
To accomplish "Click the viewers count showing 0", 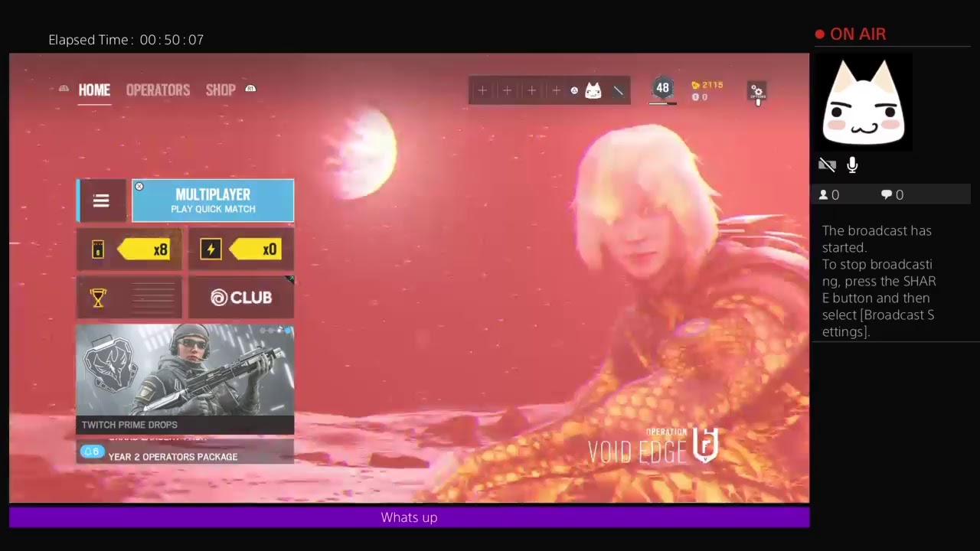I will (829, 195).
